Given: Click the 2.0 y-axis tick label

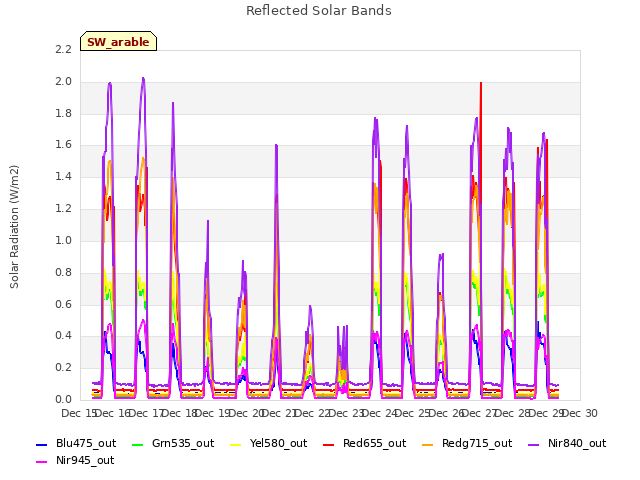Looking at the screenshot, I should coord(63,81).
